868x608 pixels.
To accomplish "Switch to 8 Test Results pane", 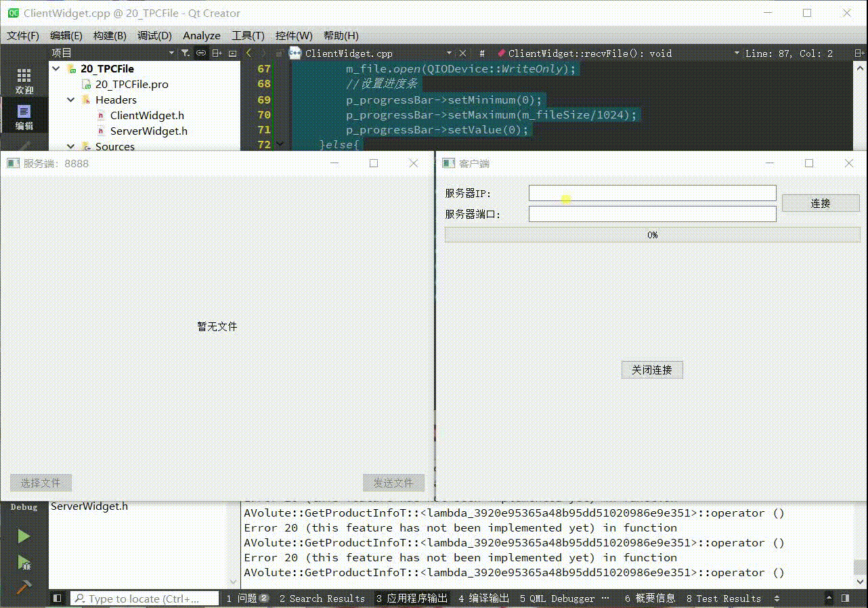I will pos(723,599).
